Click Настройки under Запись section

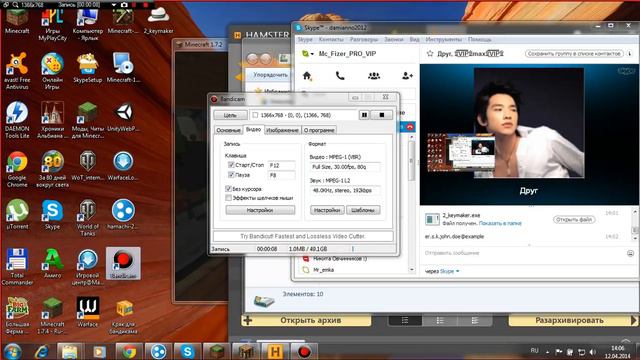pos(260,210)
